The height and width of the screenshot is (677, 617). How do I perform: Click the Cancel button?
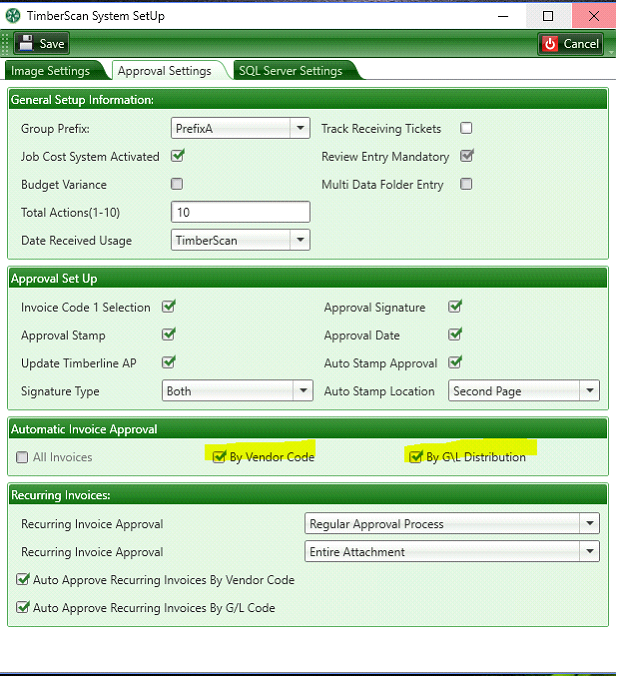[x=570, y=44]
